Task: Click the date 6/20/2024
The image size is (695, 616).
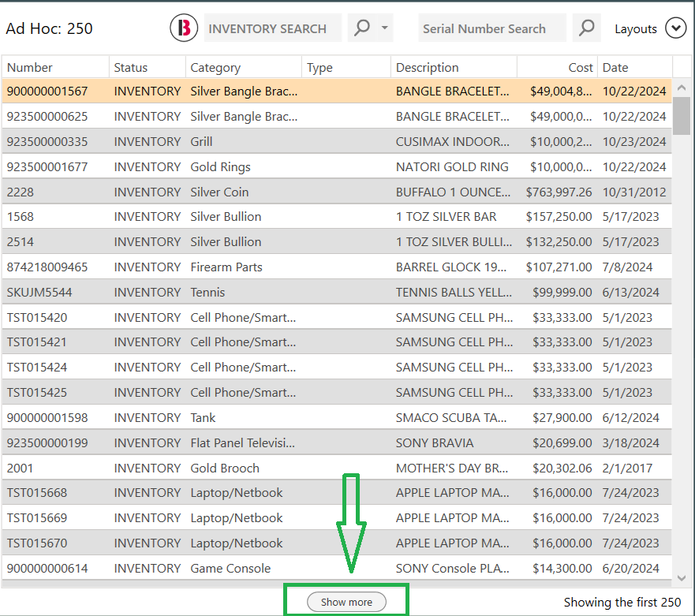Action: coord(631,568)
